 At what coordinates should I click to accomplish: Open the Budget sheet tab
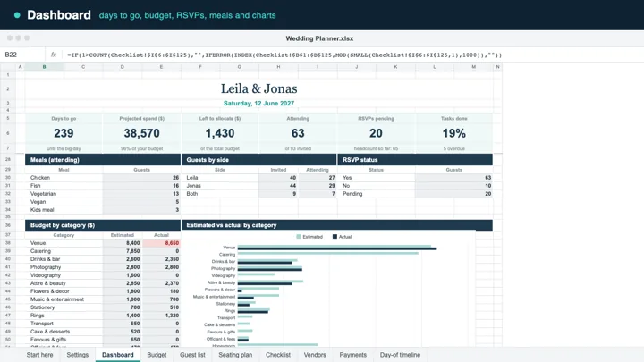click(157, 355)
